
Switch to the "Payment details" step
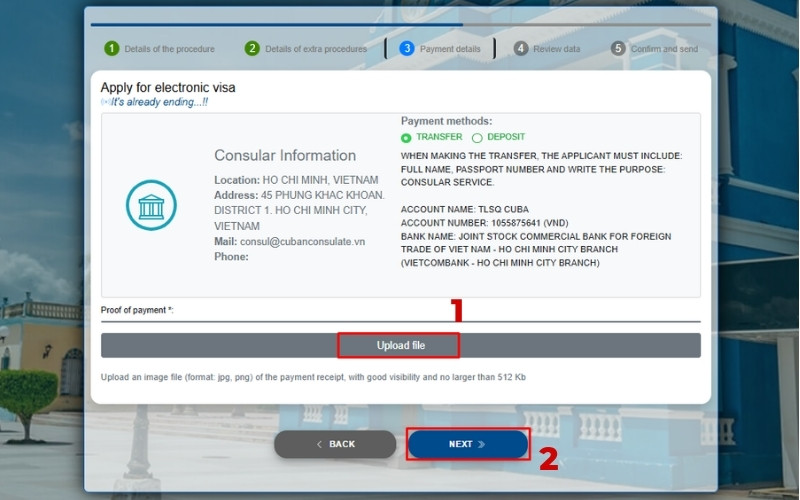[450, 49]
